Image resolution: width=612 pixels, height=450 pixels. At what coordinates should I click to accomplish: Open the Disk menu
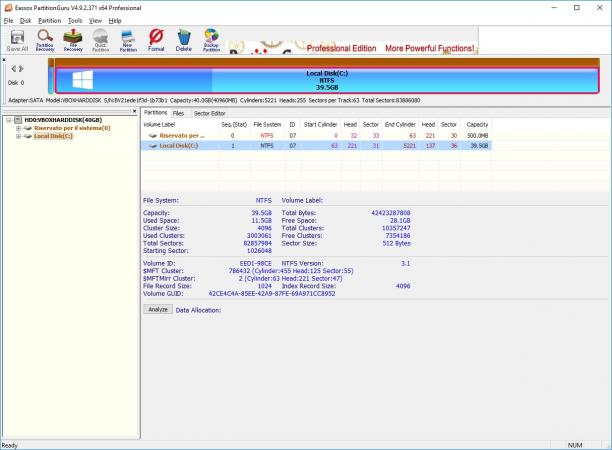[25, 21]
